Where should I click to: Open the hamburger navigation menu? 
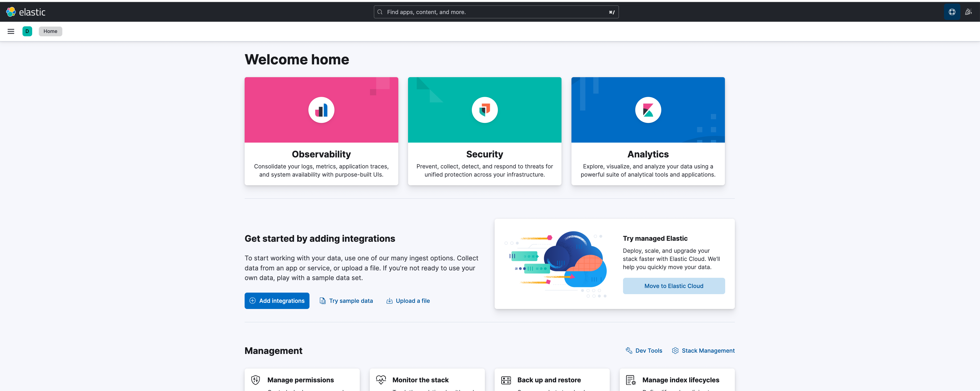(11, 31)
